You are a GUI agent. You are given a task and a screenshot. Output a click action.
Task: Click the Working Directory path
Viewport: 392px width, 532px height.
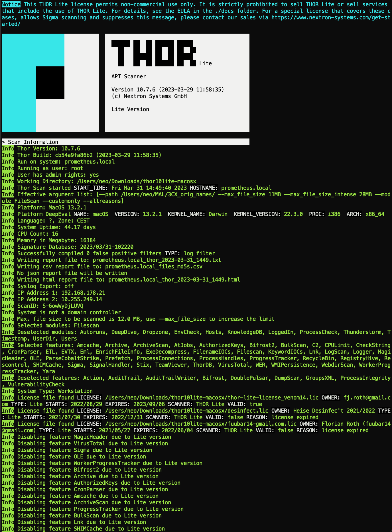137,181
